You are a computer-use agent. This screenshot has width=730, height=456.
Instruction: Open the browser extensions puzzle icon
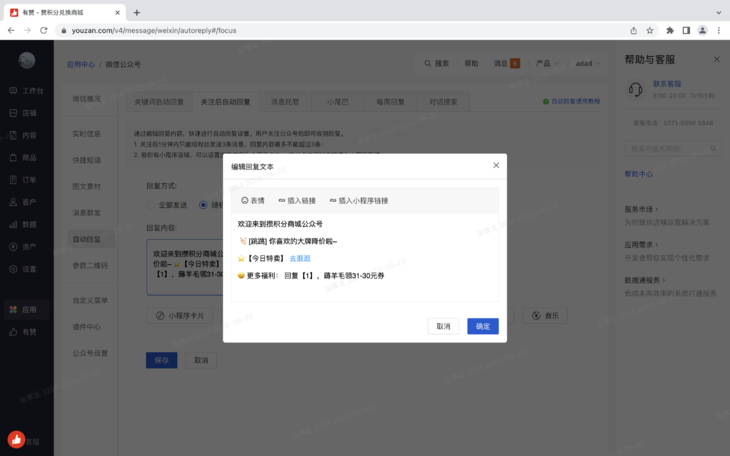pos(669,30)
